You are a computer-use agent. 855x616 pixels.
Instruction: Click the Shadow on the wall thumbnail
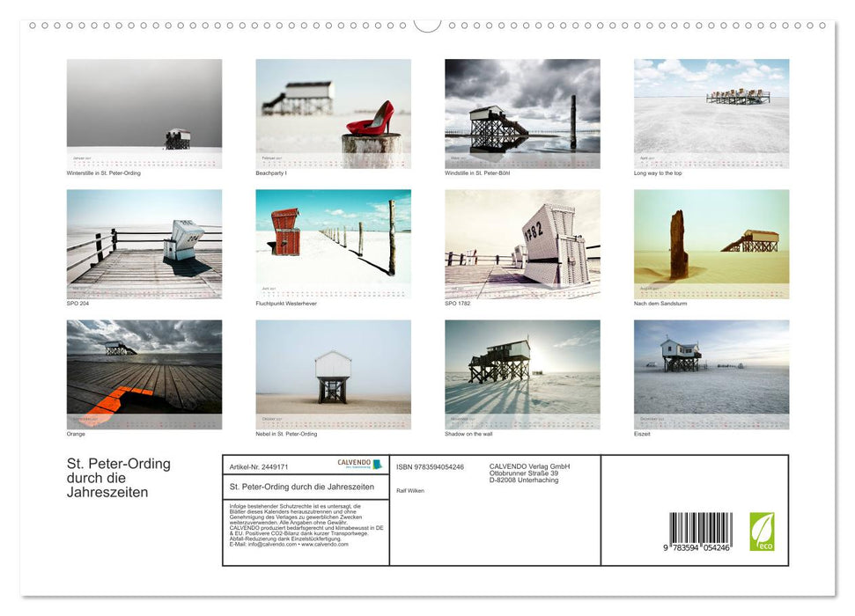click(522, 375)
